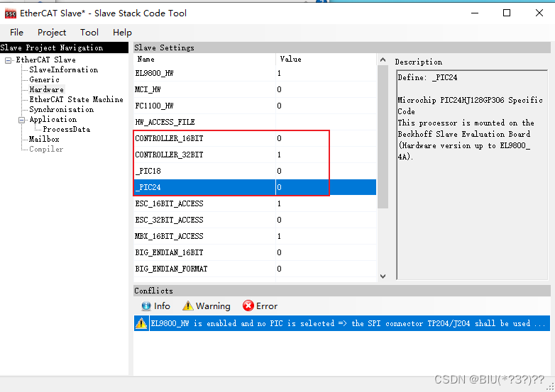Click the scroll up arrow of settings list

(x=383, y=60)
